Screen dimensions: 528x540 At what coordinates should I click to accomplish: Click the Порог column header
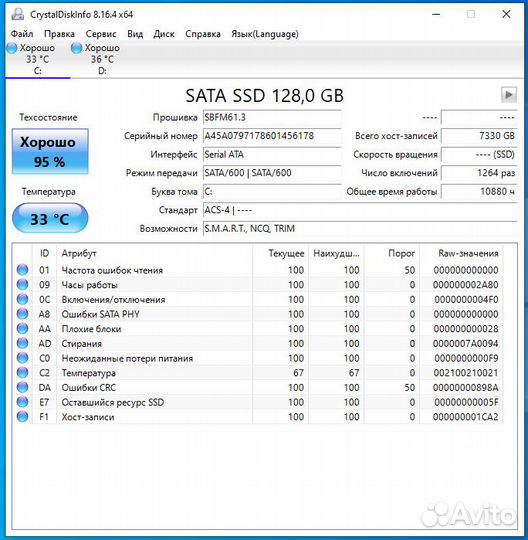(392, 253)
